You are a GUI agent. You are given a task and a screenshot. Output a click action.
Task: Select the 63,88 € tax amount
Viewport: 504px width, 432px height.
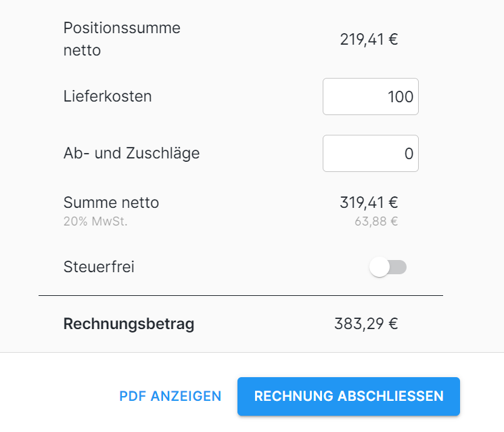[376, 220]
